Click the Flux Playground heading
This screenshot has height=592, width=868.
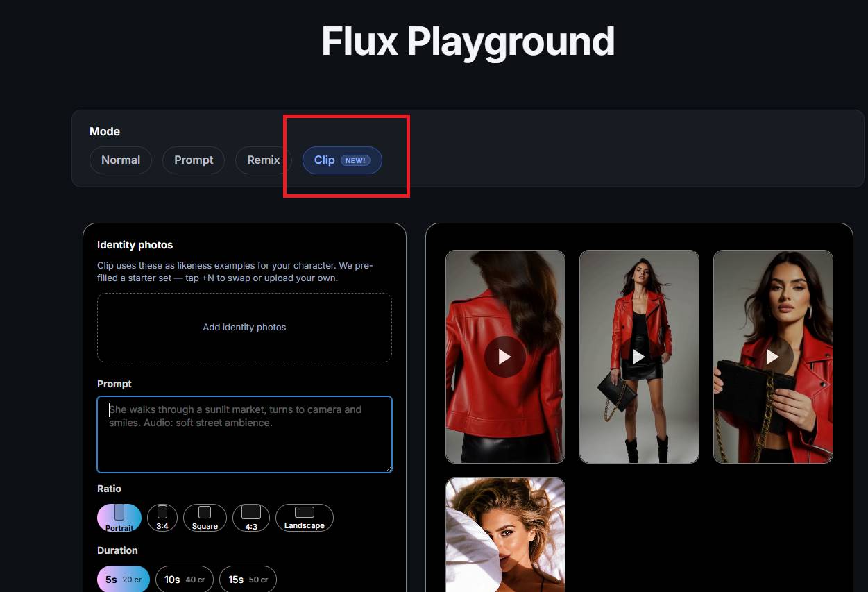(x=468, y=42)
